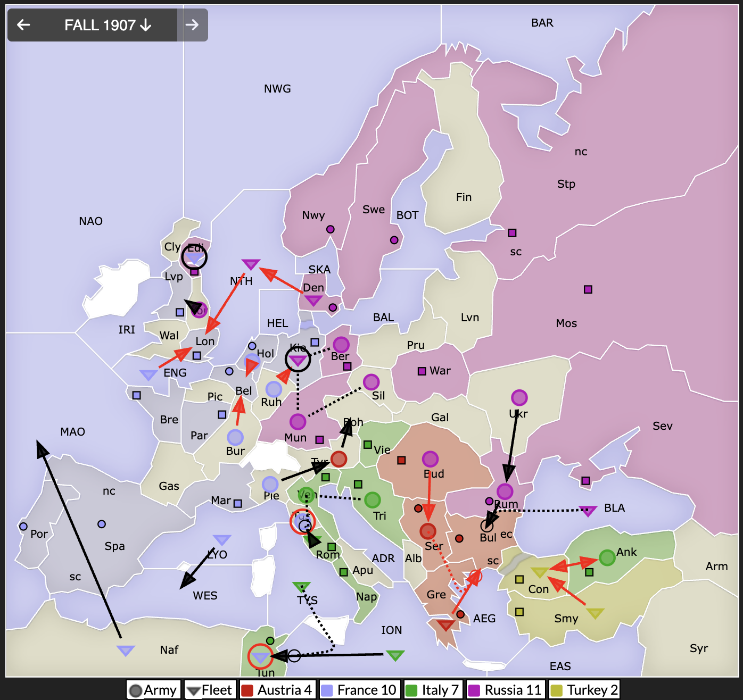Image resolution: width=743 pixels, height=700 pixels.
Task: Select the Italian army in Ankara
Action: (607, 558)
